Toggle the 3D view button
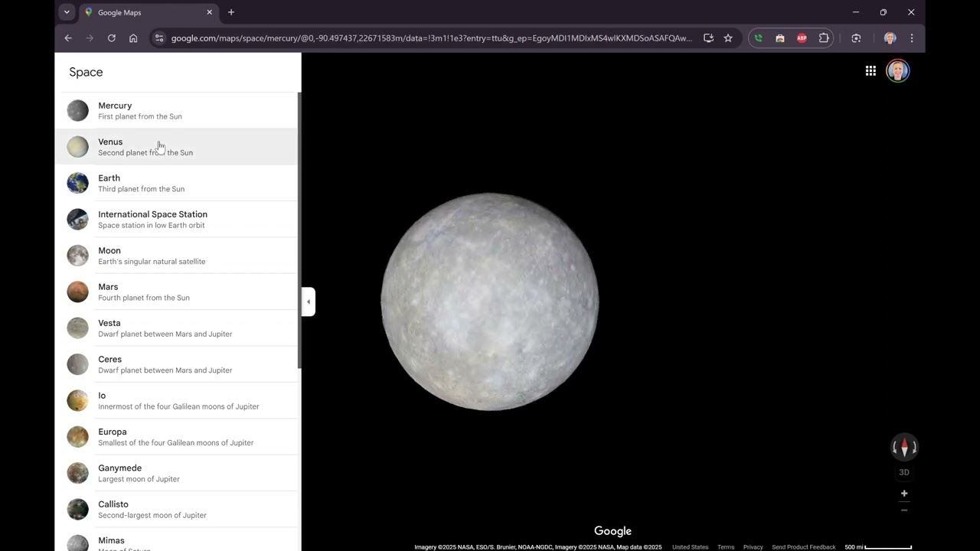The height and width of the screenshot is (551, 980). click(904, 472)
